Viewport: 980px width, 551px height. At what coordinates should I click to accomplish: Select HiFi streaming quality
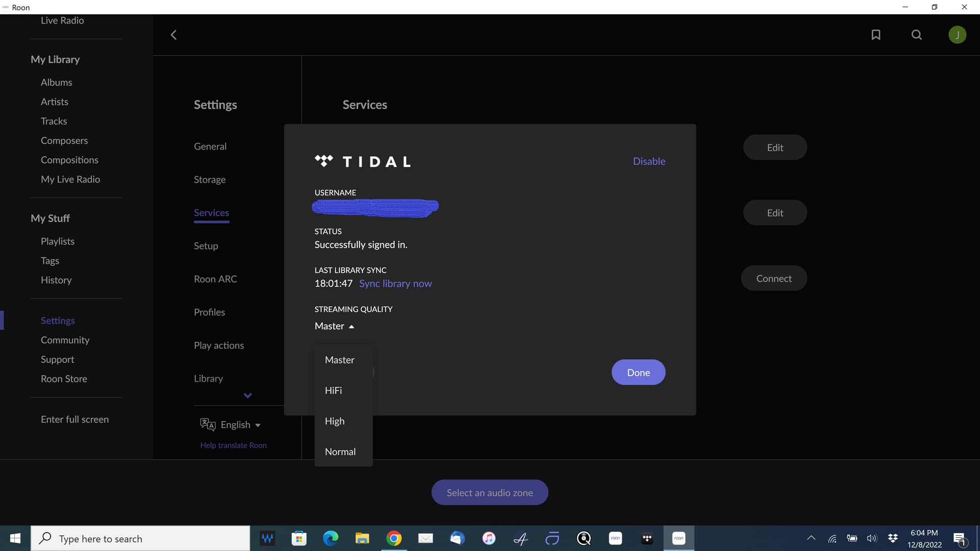333,390
